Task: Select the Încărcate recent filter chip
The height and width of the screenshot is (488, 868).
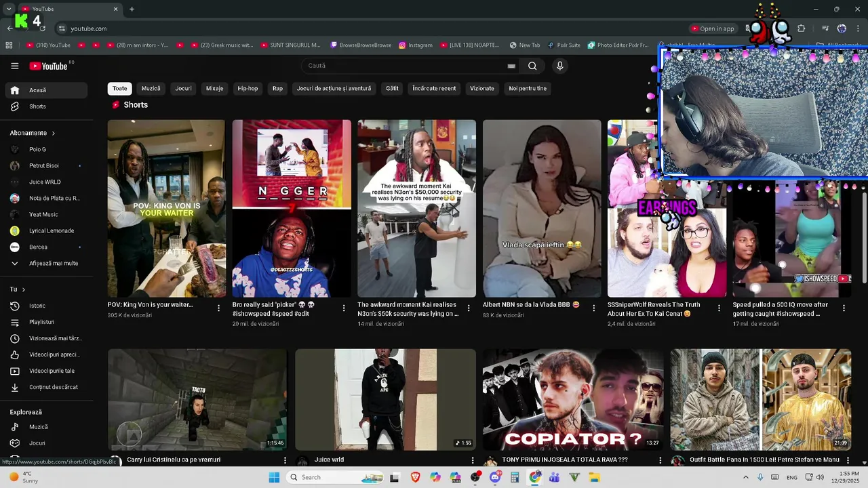Action: coord(434,88)
